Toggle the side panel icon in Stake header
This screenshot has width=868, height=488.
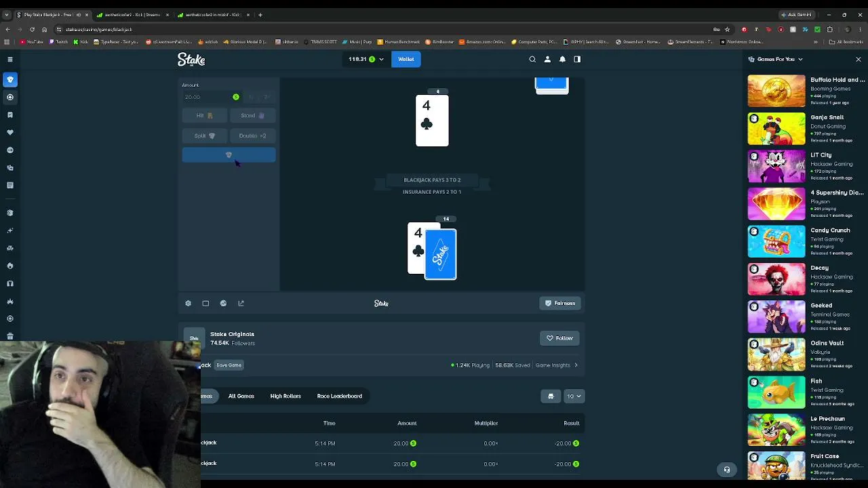pyautogui.click(x=577, y=60)
